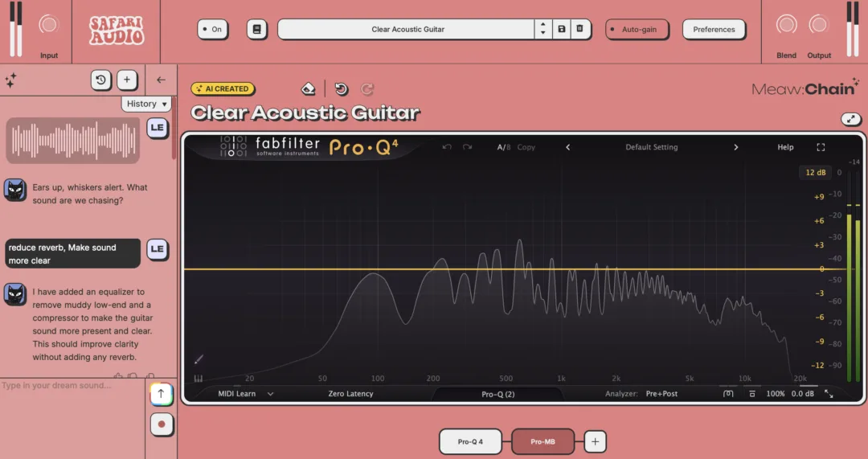Image resolution: width=868 pixels, height=459 pixels.
Task: Step through presets with the up/down arrows
Action: [x=543, y=30]
